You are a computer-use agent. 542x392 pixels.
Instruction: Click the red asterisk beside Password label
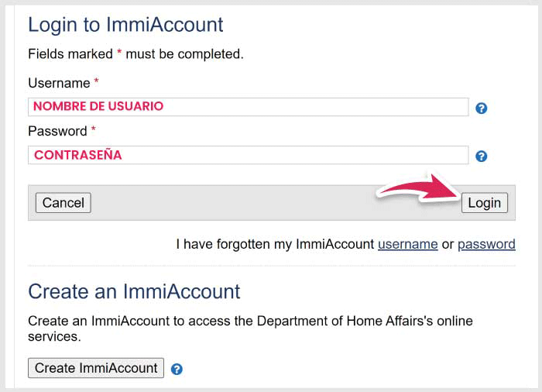(x=94, y=130)
